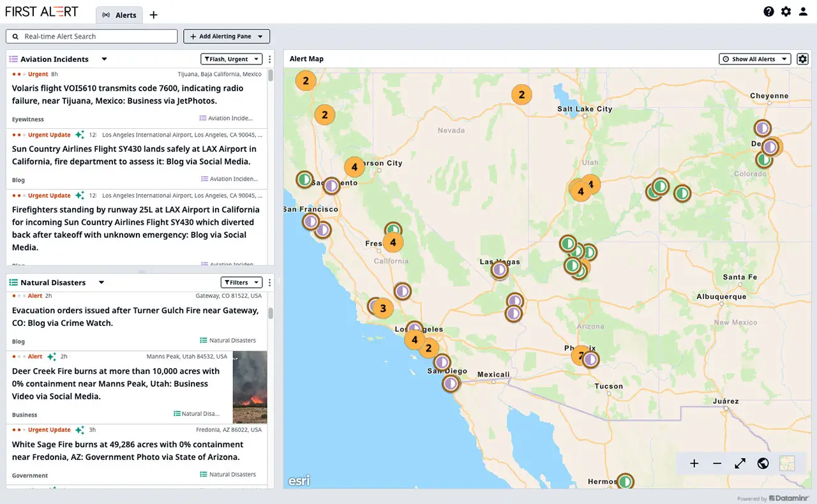Click the Alert Map settings gear
The height and width of the screenshot is (504, 817).
coord(802,59)
